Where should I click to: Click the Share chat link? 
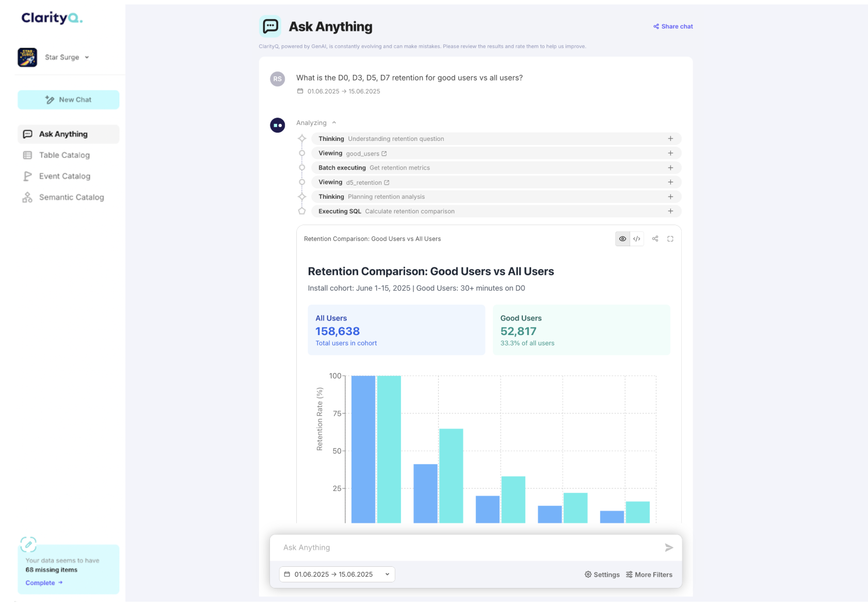673,26
